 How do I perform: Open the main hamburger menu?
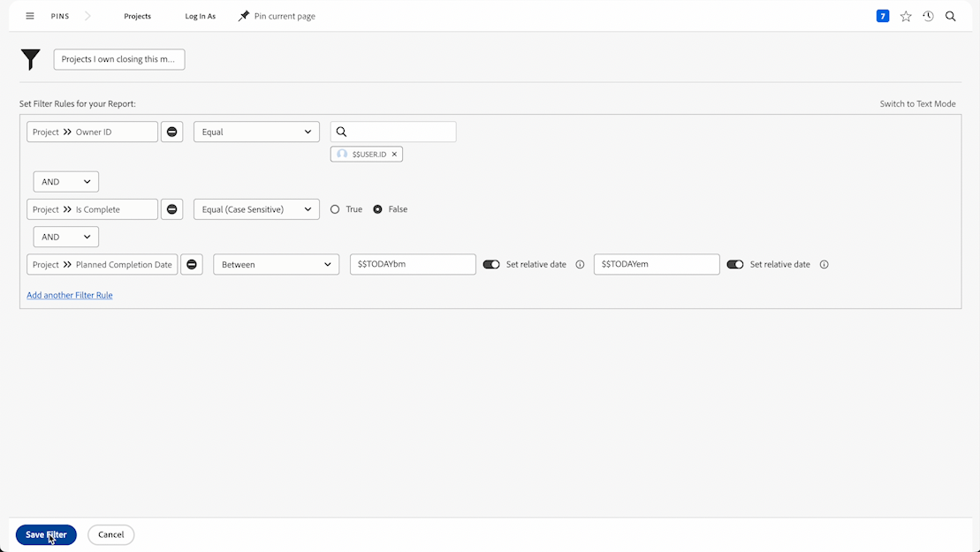click(x=29, y=15)
